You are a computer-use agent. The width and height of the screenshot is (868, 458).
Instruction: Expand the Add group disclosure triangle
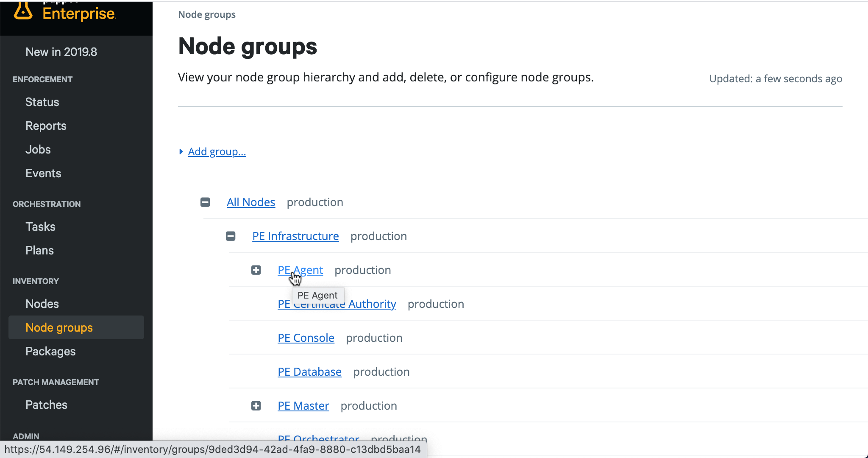pos(181,151)
